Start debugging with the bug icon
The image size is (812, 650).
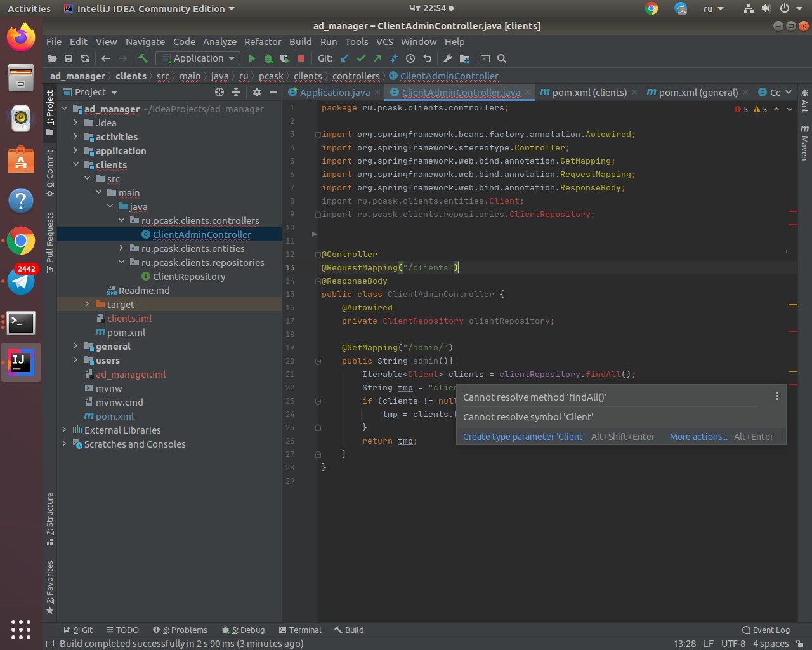(x=268, y=58)
